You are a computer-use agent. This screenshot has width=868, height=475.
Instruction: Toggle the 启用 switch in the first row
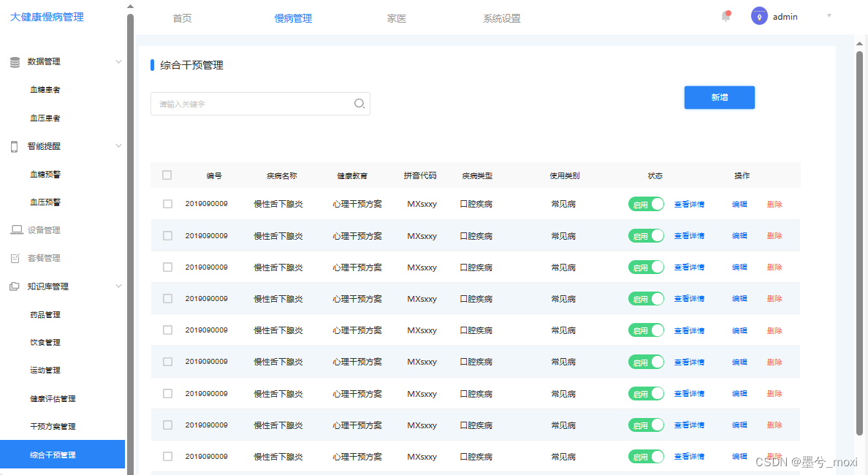[x=646, y=205]
